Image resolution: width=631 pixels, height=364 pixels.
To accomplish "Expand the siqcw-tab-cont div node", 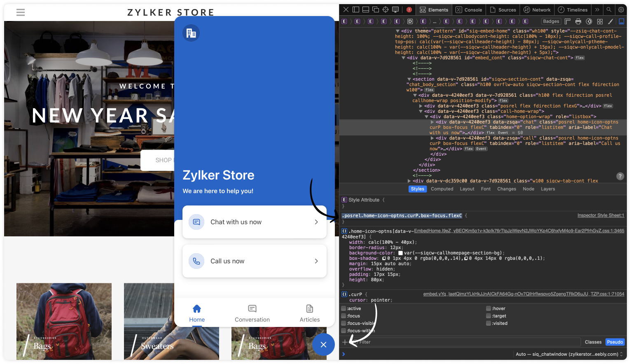I will click(409, 181).
